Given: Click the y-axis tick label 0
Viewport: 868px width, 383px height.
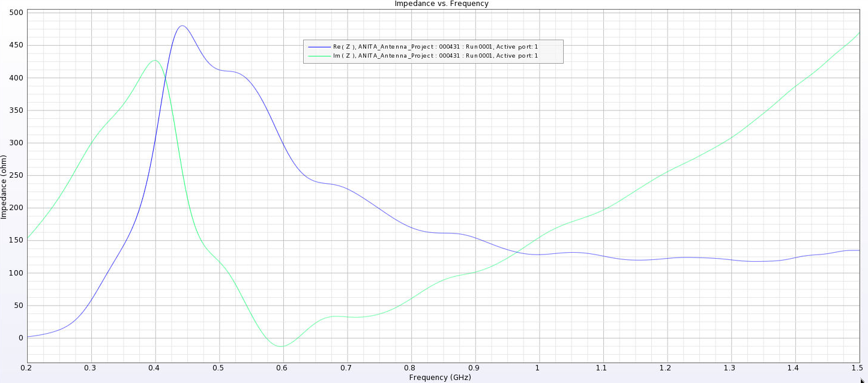Looking at the screenshot, I should (x=20, y=338).
